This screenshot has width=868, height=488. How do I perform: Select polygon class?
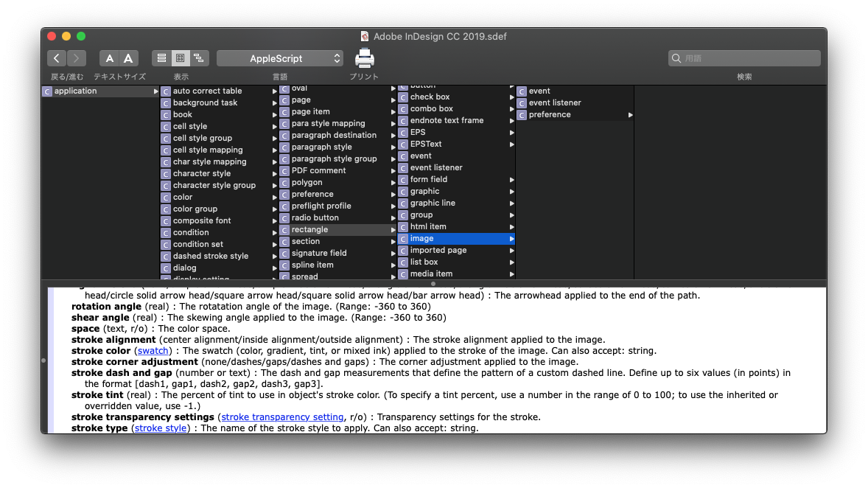click(307, 182)
